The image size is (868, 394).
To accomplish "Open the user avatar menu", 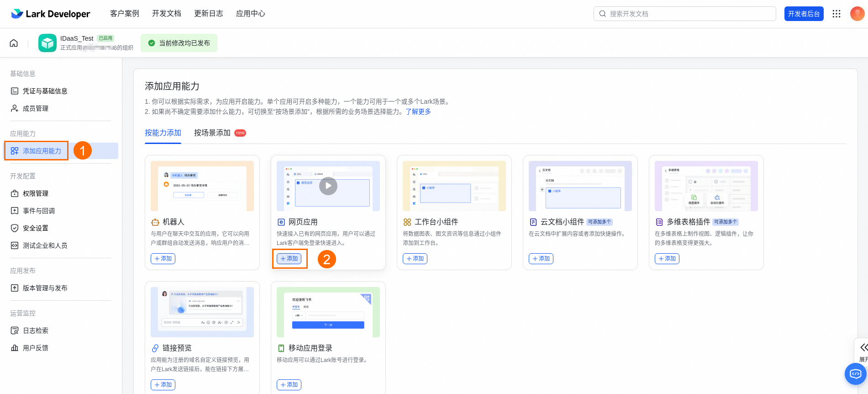I will point(857,14).
